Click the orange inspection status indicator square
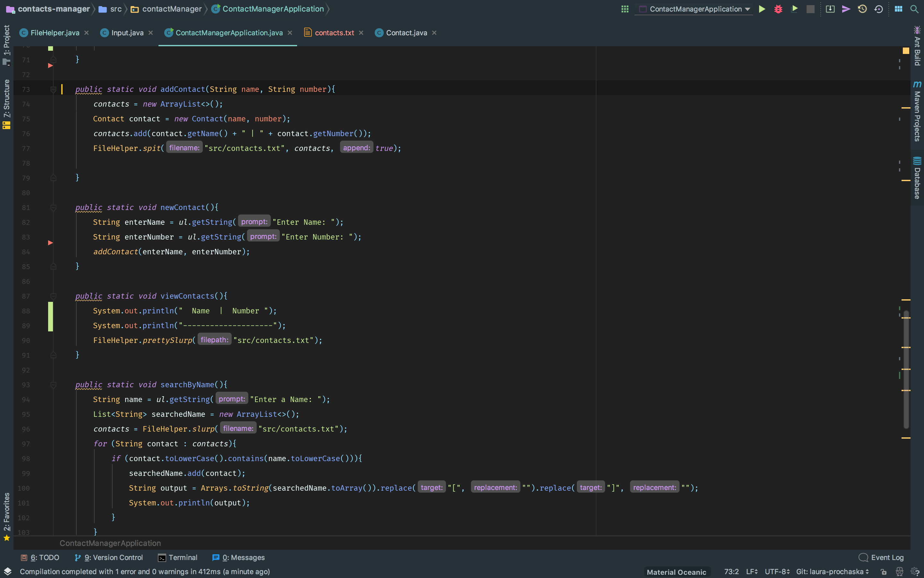 906,51
